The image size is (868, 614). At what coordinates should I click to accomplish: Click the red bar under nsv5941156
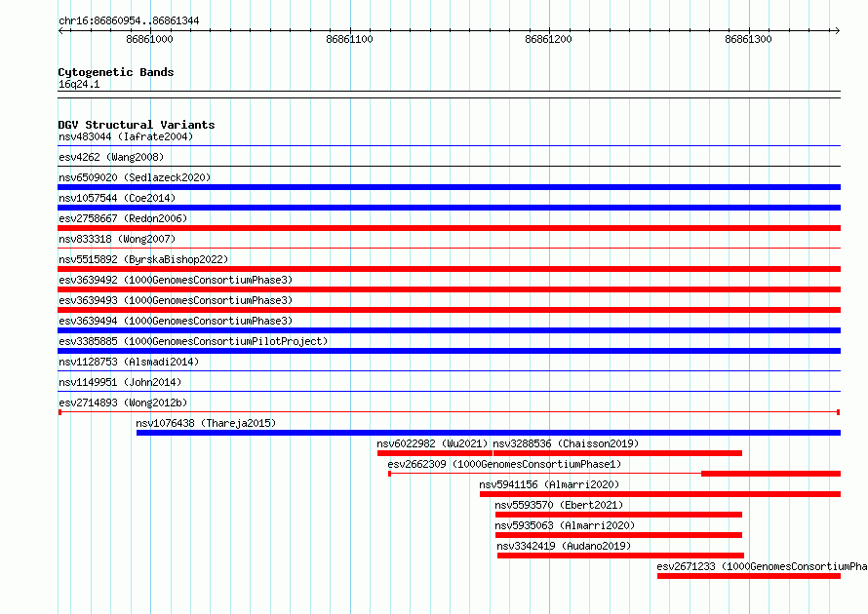tap(660, 494)
